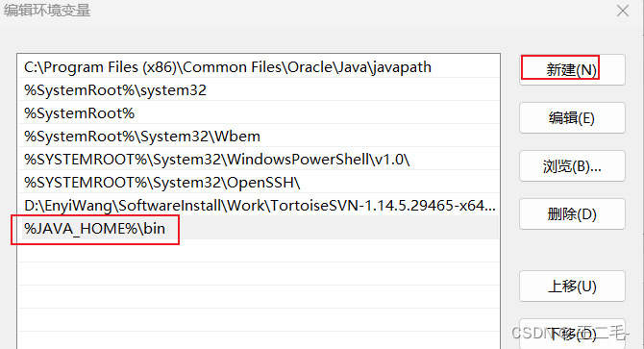Select the TortoiseSVN-1.14.5 path entry

coord(259,205)
